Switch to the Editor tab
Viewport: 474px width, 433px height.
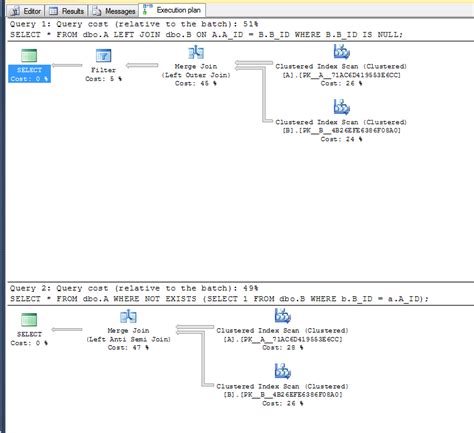[x=26, y=11]
